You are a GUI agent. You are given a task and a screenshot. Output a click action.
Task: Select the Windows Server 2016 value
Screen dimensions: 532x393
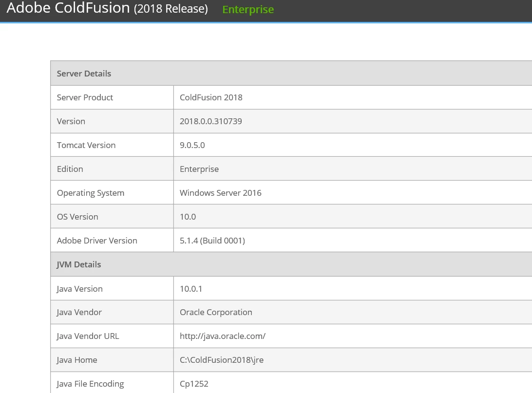click(221, 192)
